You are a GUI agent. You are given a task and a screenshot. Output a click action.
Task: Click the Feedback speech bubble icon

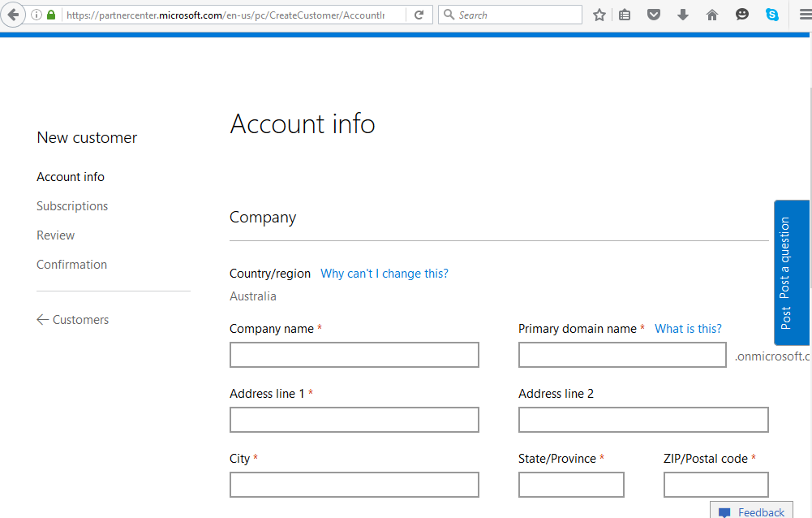click(x=724, y=513)
